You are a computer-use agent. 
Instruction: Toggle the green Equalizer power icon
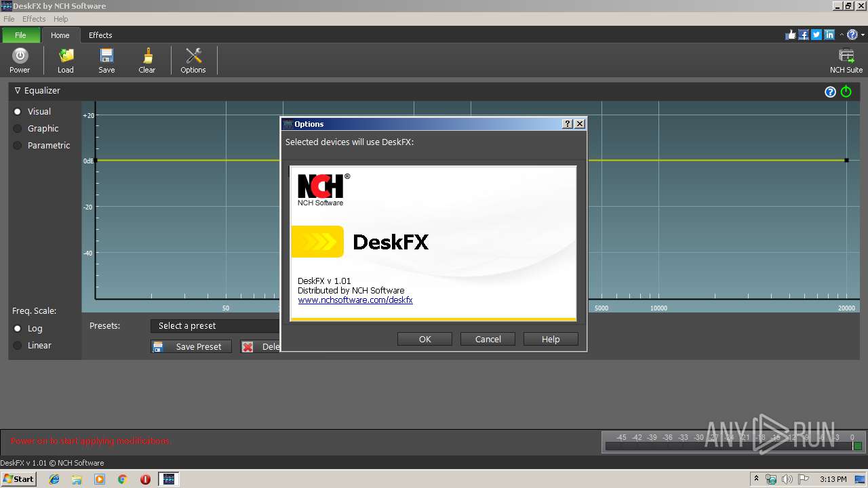click(x=846, y=91)
